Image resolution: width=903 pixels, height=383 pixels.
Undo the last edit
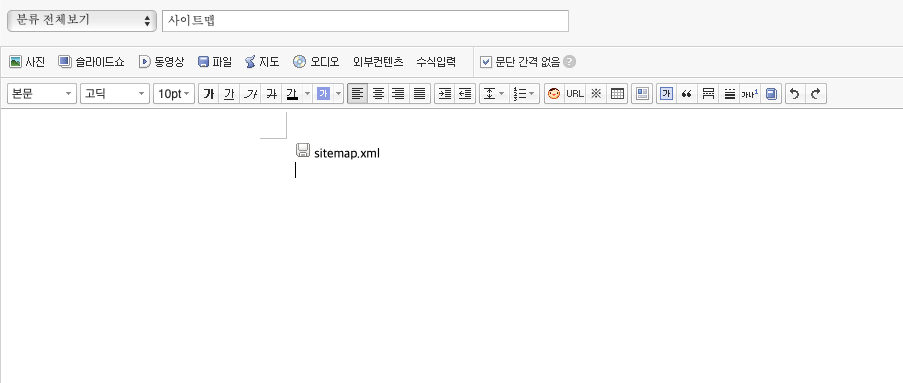[795, 93]
